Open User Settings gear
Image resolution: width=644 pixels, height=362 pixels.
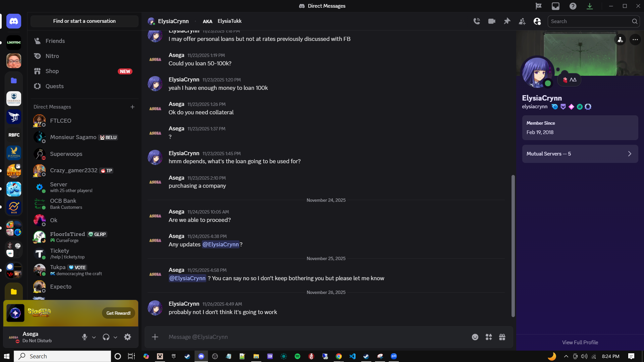pos(127,337)
